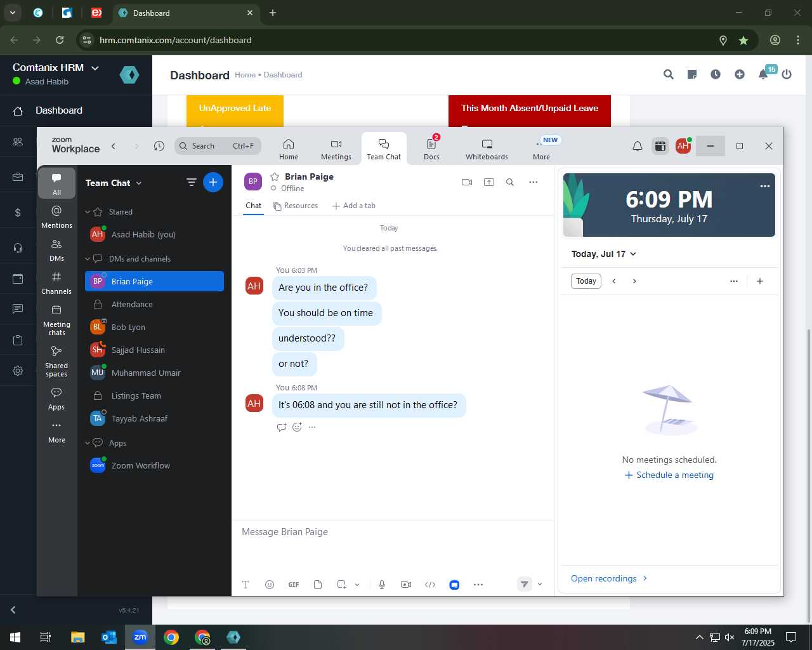This screenshot has width=812, height=650.
Task: Open Shared spaces in sidebar
Action: [56, 361]
